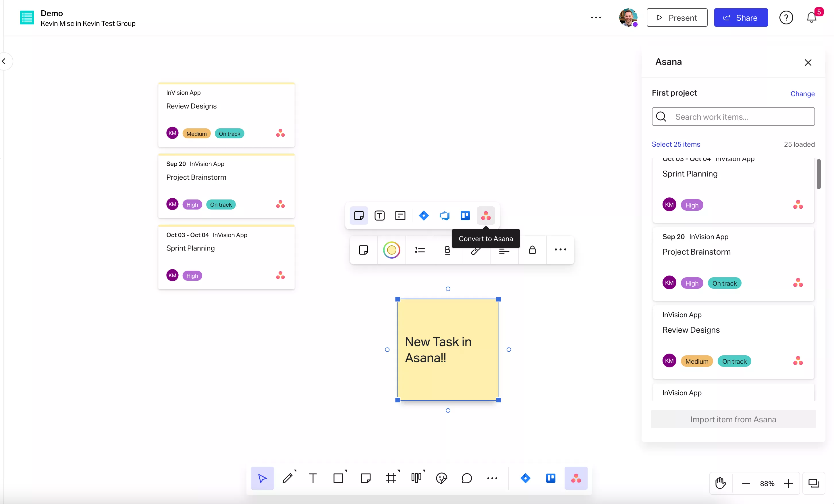
Task: Convert sticky note to Jira issue
Action: (424, 216)
